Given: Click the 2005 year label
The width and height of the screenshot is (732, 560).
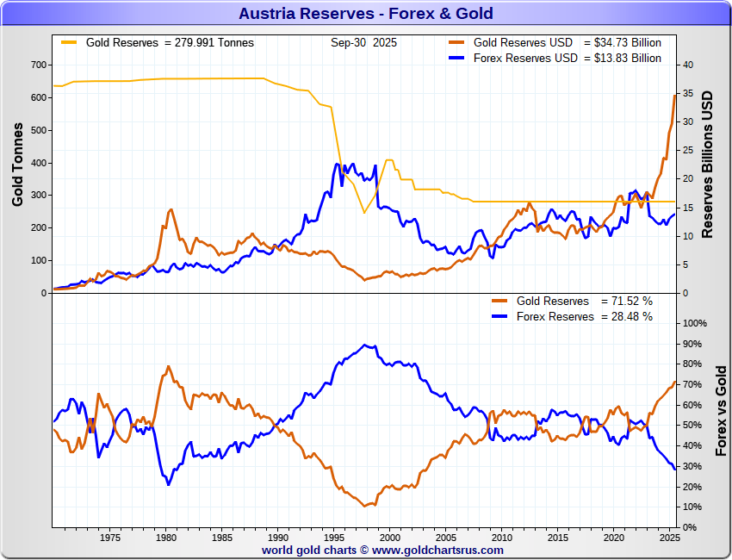Looking at the screenshot, I should pyautogui.click(x=446, y=538).
